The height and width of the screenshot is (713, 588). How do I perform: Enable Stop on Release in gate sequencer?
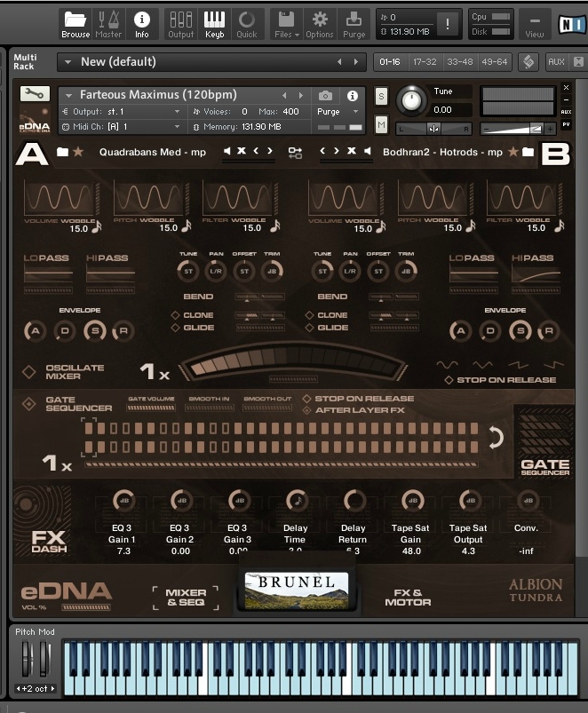[x=307, y=399]
